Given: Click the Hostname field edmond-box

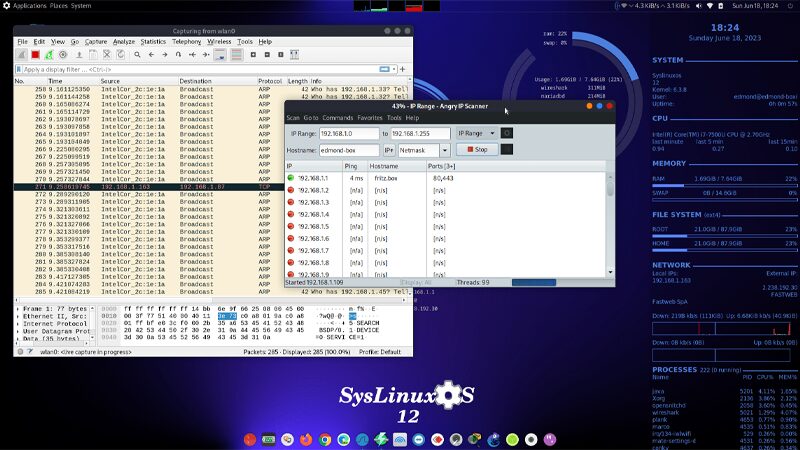Looking at the screenshot, I should pos(349,150).
